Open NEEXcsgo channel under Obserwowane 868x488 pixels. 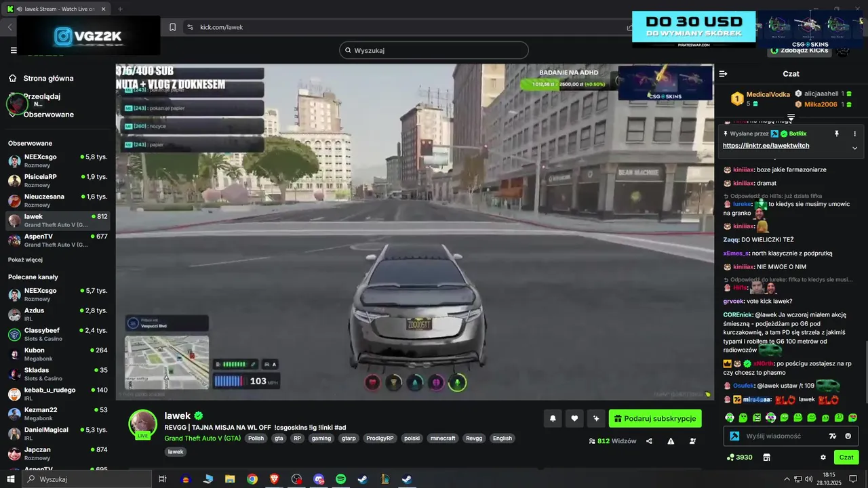coord(58,161)
